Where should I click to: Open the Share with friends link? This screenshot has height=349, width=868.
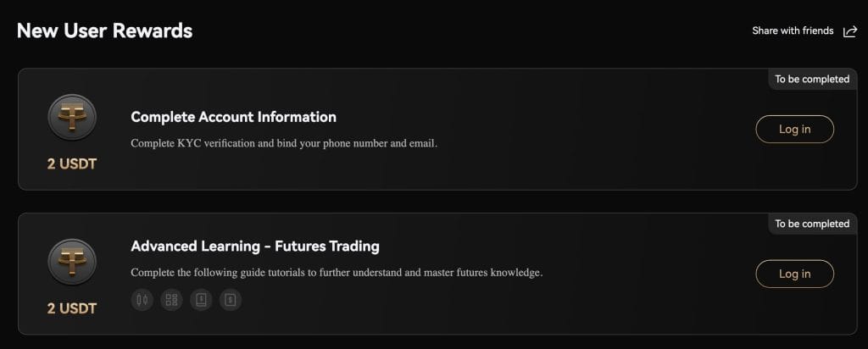[793, 31]
